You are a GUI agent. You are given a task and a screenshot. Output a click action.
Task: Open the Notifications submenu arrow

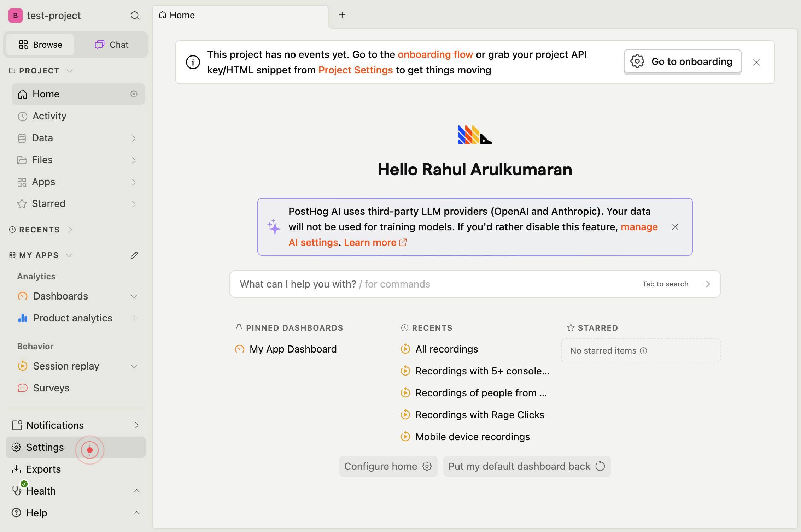pos(136,425)
